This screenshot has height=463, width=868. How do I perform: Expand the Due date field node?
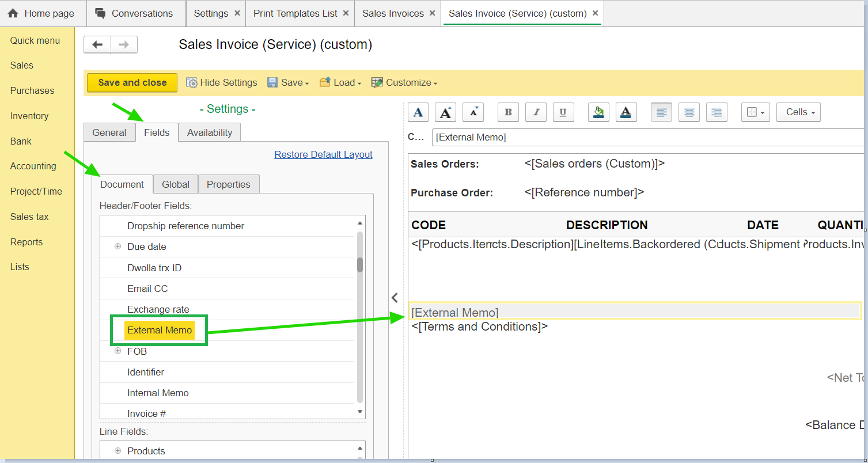click(118, 246)
